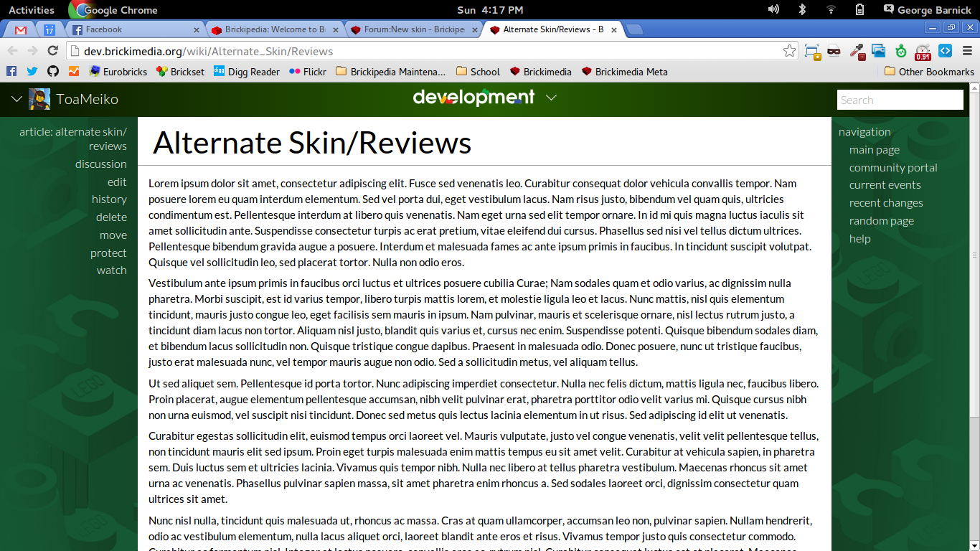980x551 pixels.
Task: Switch to Forum:New skin tab
Action: pyautogui.click(x=413, y=29)
